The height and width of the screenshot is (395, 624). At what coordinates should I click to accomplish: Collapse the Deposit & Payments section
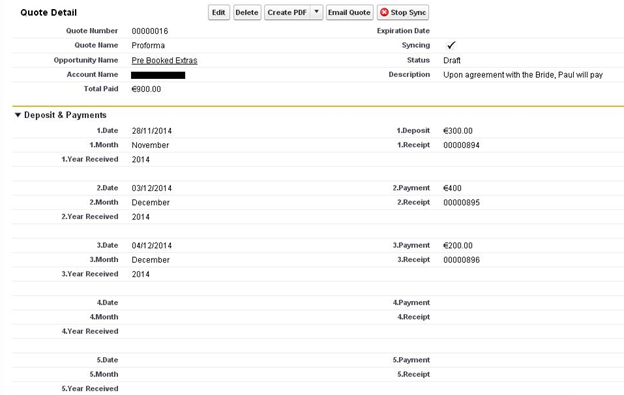18,115
